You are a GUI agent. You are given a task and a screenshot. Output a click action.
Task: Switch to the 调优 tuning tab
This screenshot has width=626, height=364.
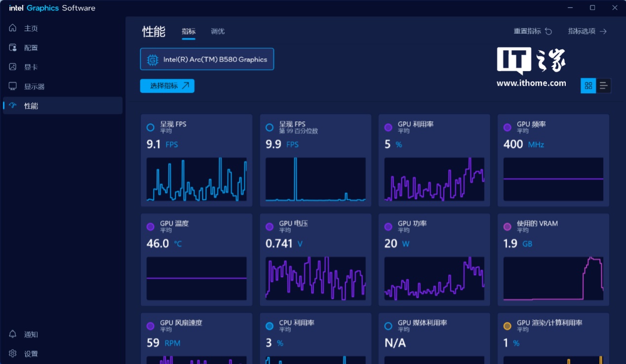[218, 31]
